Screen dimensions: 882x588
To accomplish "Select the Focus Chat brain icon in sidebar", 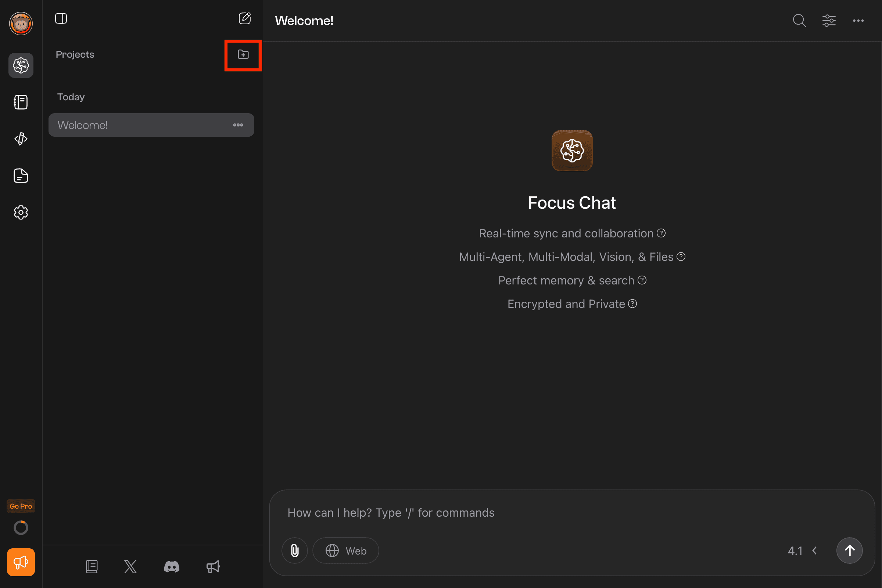I will 21,65.
